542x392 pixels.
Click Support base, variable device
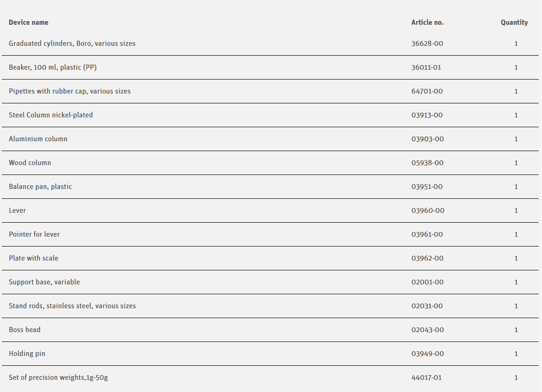pos(44,282)
